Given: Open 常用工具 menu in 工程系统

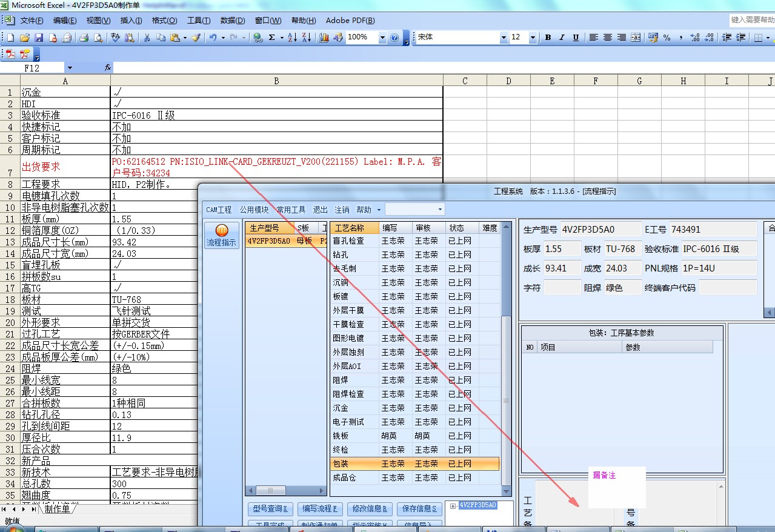Looking at the screenshot, I should 291,210.
